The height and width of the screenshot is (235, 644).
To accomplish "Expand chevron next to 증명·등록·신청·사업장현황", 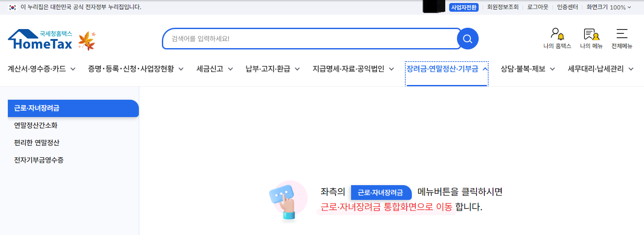I will click(181, 69).
